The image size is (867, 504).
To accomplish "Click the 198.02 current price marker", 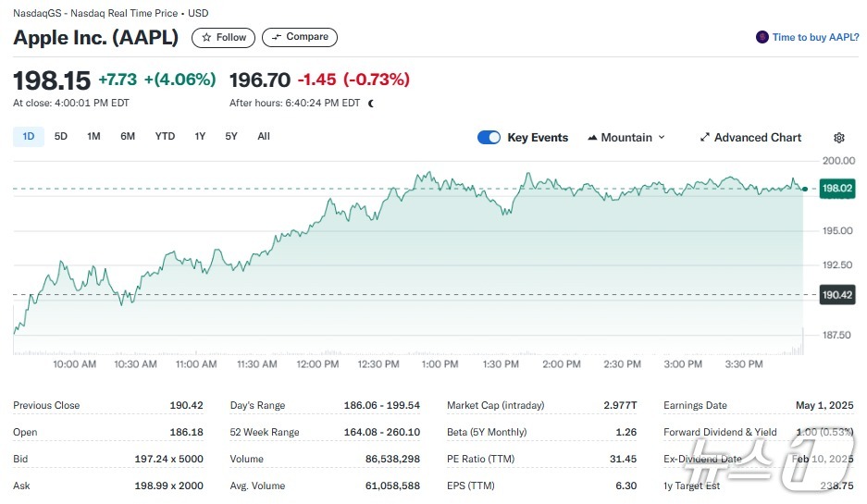I will click(836, 189).
